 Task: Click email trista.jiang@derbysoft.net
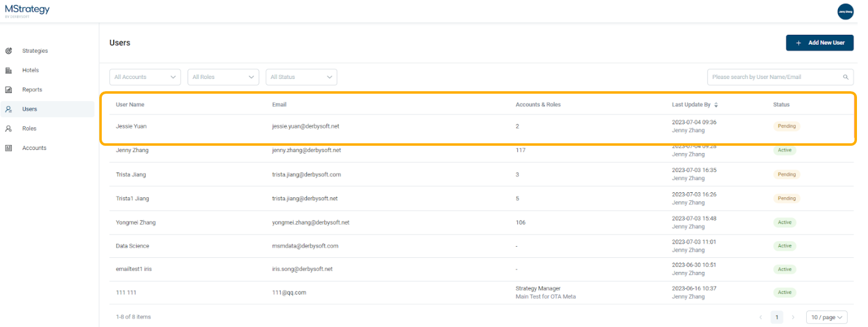coord(305,198)
